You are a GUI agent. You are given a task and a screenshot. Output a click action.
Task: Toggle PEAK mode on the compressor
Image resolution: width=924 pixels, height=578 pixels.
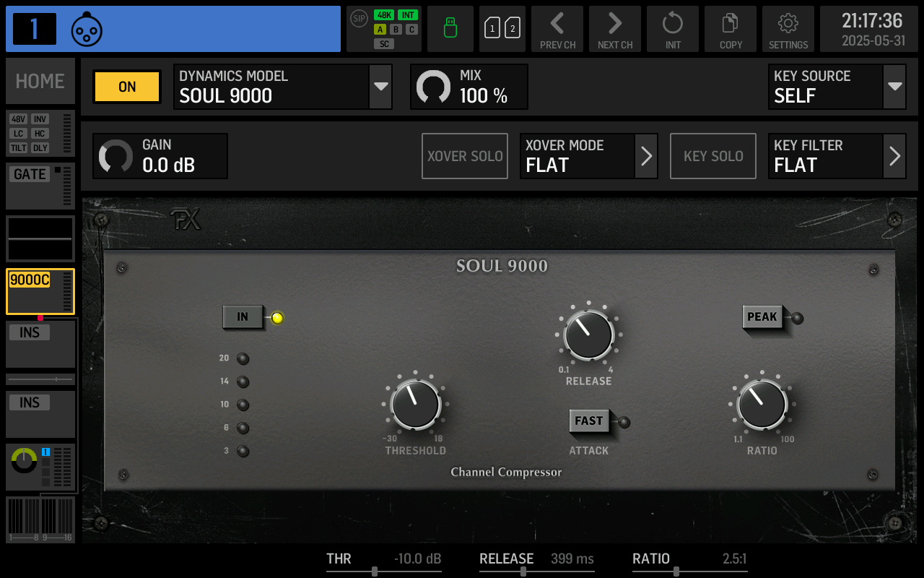[x=762, y=318]
